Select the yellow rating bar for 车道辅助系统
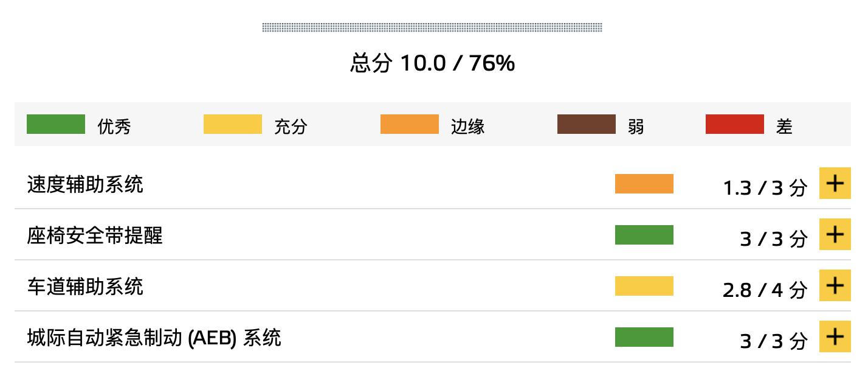The image size is (868, 376). click(x=644, y=286)
